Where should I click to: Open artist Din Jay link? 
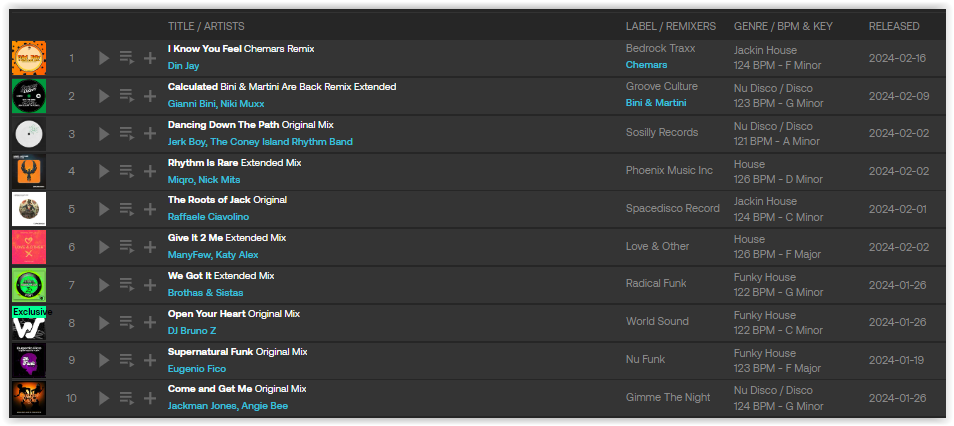point(183,66)
